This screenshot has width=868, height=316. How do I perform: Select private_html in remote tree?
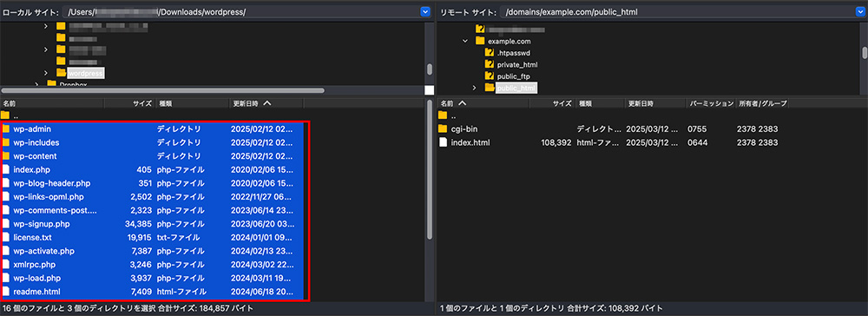(x=517, y=64)
